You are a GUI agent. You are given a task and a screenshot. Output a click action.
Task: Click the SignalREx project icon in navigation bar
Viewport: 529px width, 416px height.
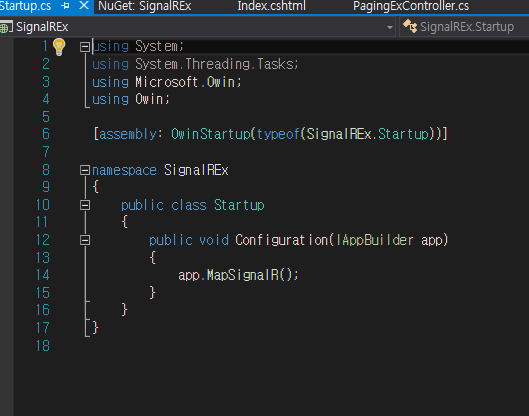click(x=6, y=27)
